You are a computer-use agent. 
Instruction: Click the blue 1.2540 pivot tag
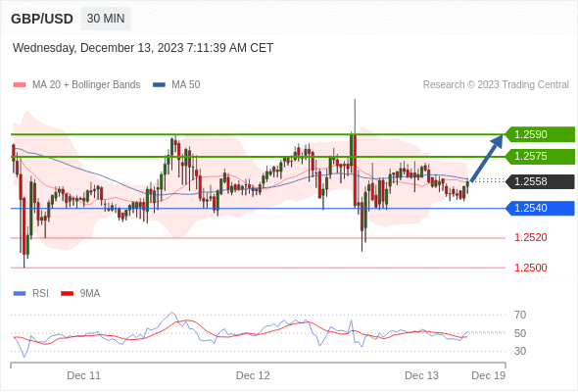(540, 209)
